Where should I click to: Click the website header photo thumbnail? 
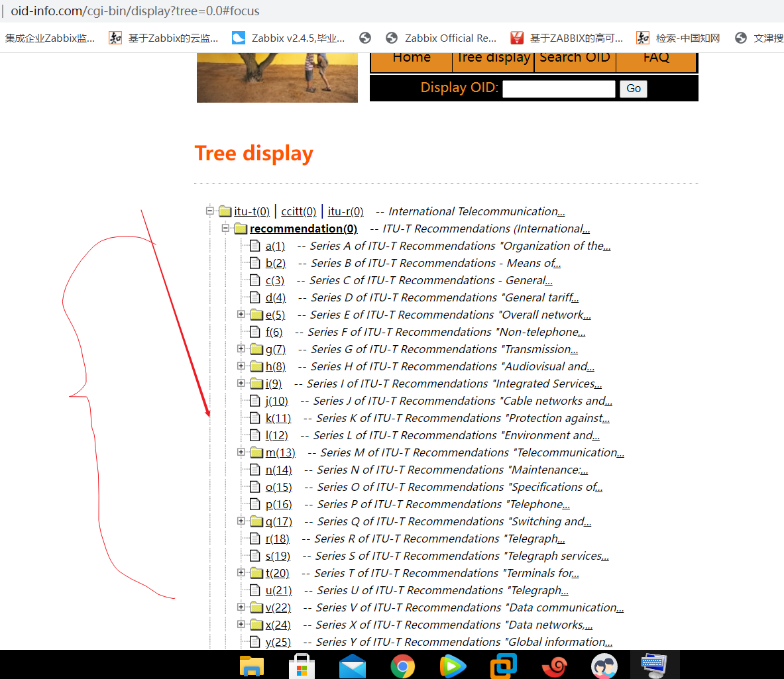(x=277, y=78)
